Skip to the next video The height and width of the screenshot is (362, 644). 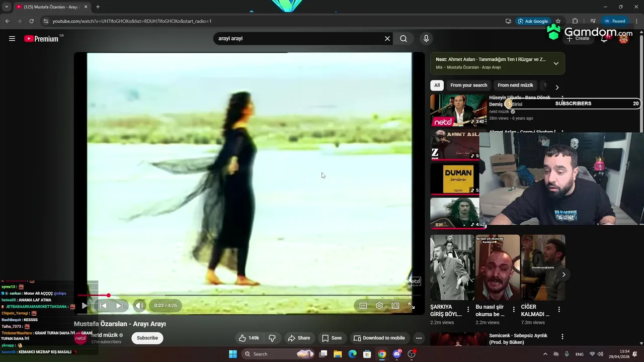point(119,306)
